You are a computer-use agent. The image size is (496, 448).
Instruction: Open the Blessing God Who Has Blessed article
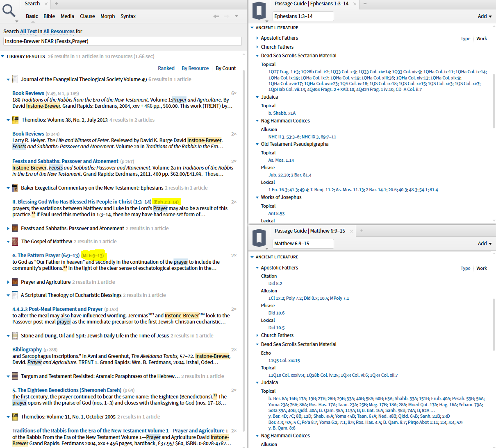82,202
